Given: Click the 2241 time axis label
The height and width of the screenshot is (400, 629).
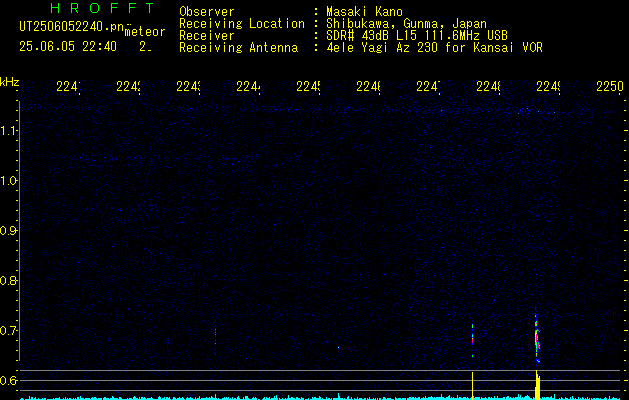Looking at the screenshot, I should point(68,87).
